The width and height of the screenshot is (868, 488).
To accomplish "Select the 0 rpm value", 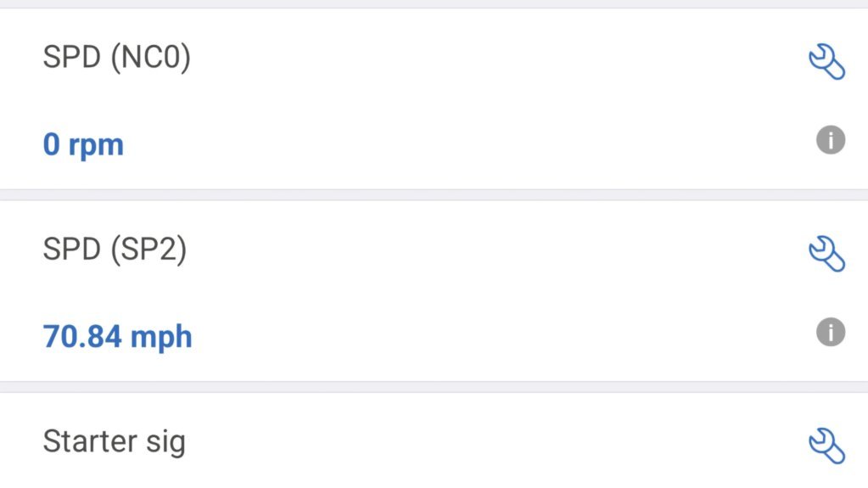I will tap(83, 144).
